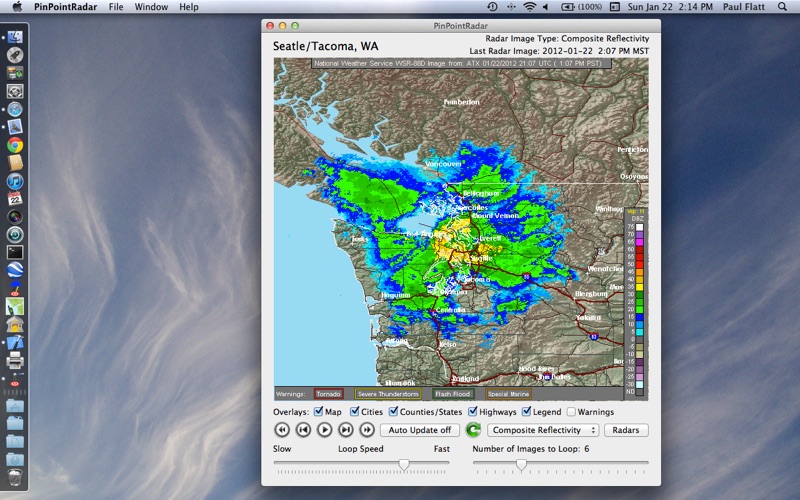Screen dimensions: 800x500
Task: Launch Terminal from the Dock
Action: click(x=15, y=252)
